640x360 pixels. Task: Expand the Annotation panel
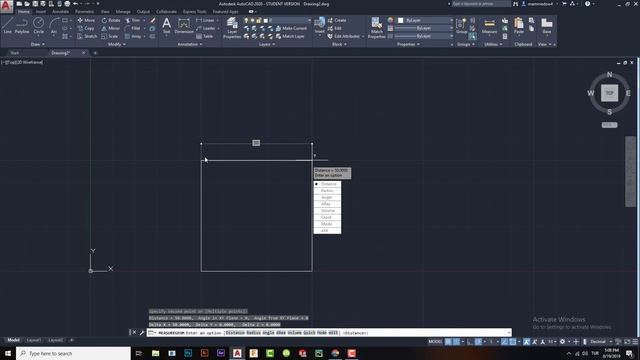[190, 44]
